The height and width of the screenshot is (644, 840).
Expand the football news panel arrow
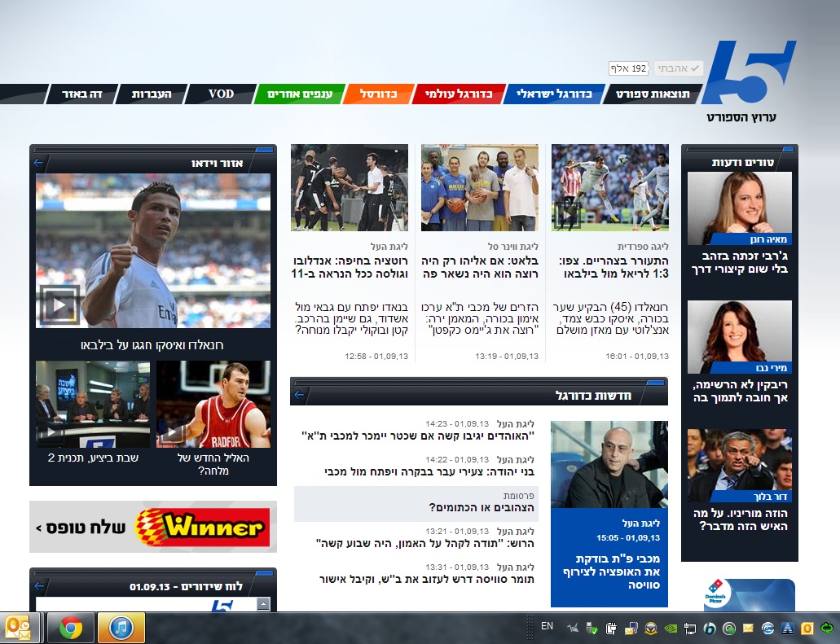click(x=299, y=396)
